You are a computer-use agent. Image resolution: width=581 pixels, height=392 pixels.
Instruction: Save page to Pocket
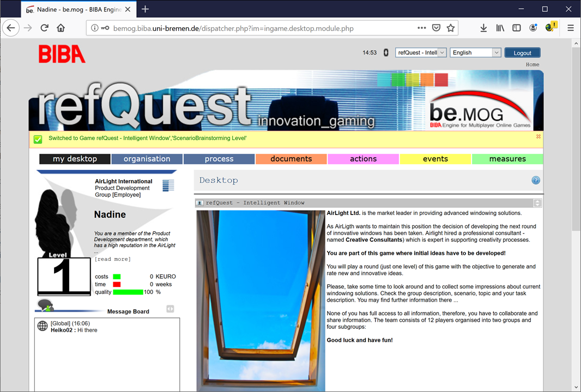pyautogui.click(x=436, y=28)
